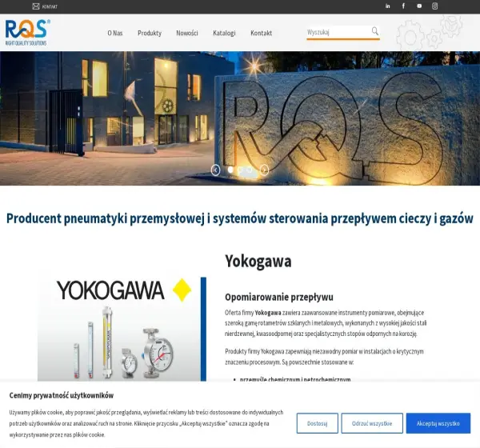Click the magnifying glass search icon

(375, 31)
